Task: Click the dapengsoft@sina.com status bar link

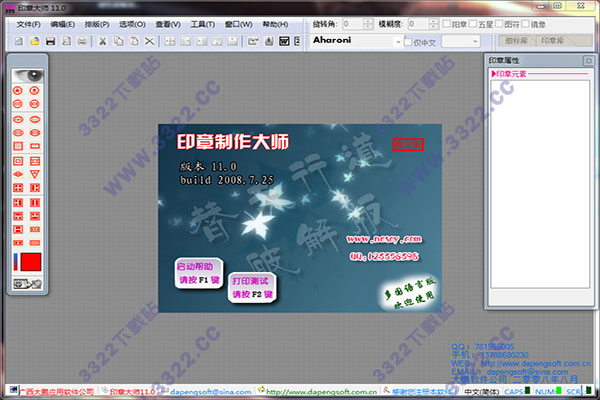Action: pyautogui.click(x=210, y=392)
